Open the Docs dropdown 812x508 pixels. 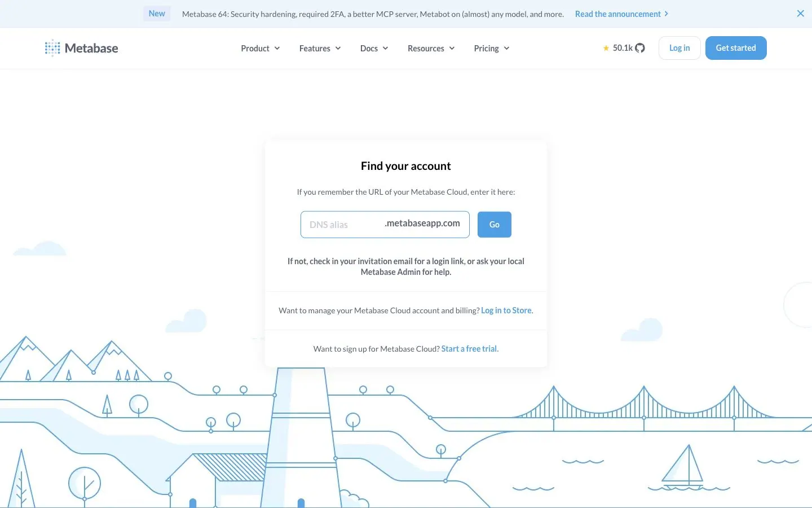point(374,48)
